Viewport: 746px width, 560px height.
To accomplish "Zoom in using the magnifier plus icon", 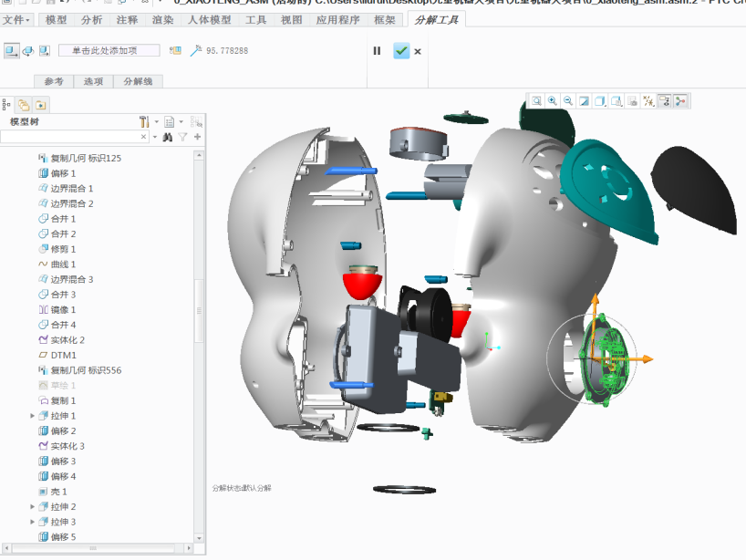I will point(553,101).
